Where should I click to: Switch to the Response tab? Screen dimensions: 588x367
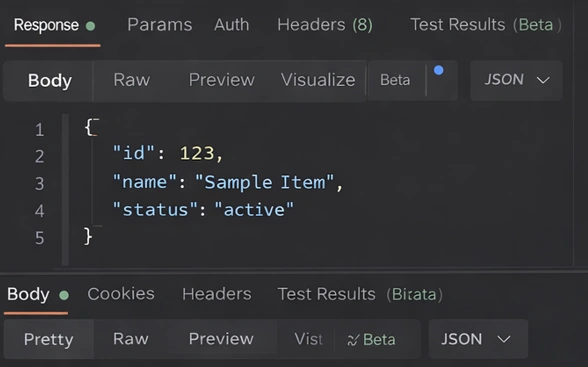[46, 25]
